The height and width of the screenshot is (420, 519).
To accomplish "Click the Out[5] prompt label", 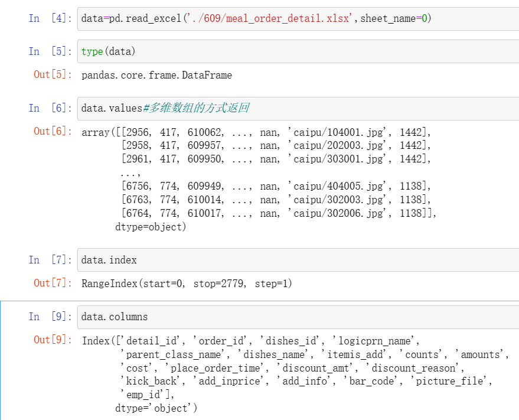I will click(53, 74).
